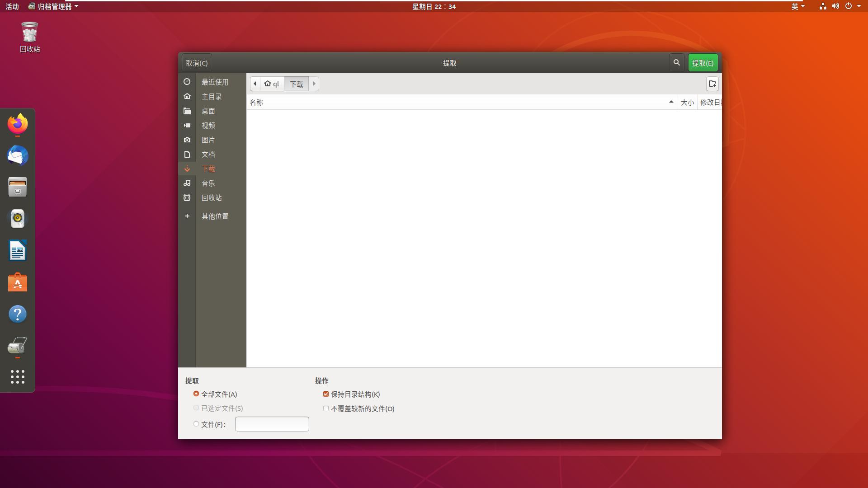Image resolution: width=868 pixels, height=488 pixels.
Task: Click the file pattern text field
Action: [x=272, y=424]
